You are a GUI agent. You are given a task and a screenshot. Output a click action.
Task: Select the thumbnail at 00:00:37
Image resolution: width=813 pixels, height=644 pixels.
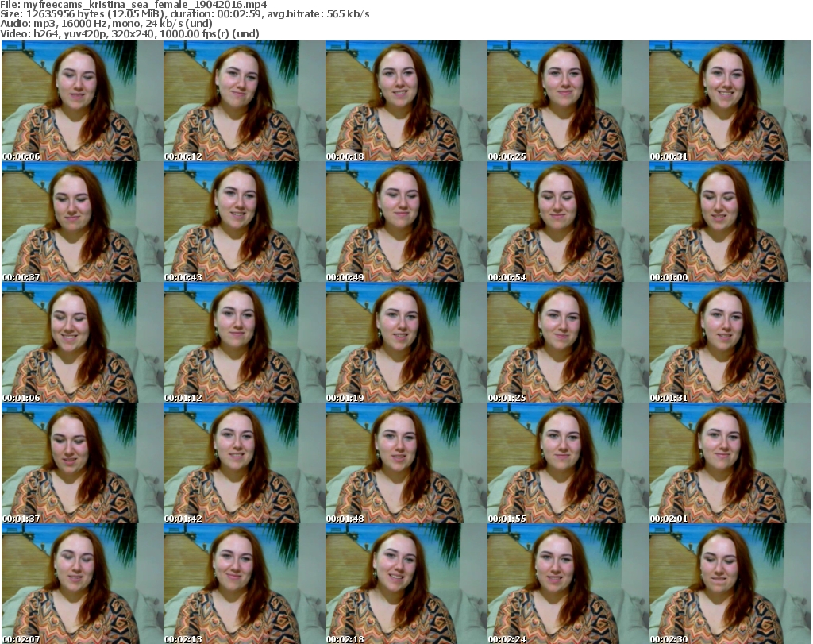coord(83,222)
